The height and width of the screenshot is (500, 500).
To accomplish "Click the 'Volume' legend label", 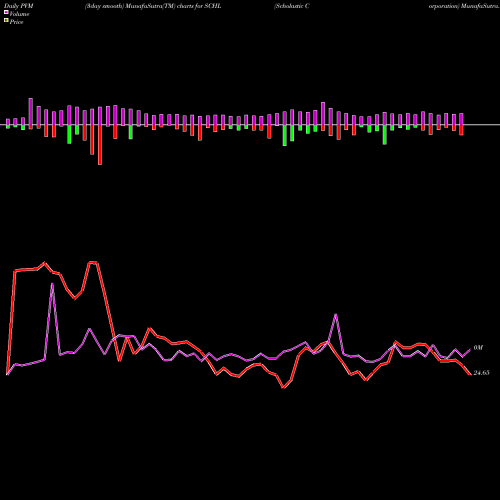I will [x=19, y=14].
